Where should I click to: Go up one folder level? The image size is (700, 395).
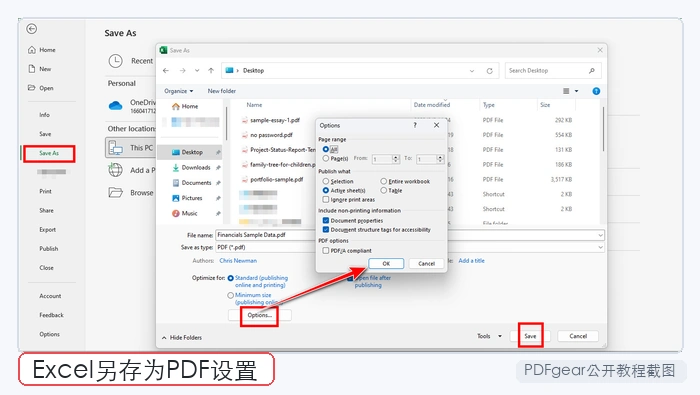pos(211,71)
